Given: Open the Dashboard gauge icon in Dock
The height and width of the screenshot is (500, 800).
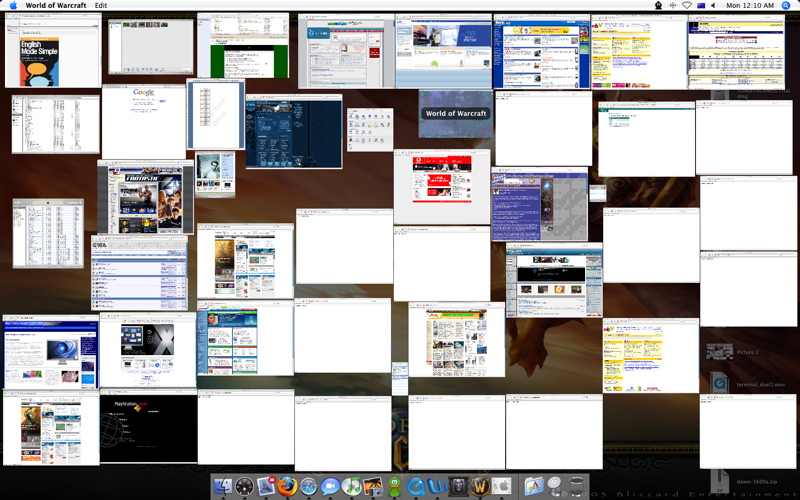Looking at the screenshot, I should [x=245, y=487].
